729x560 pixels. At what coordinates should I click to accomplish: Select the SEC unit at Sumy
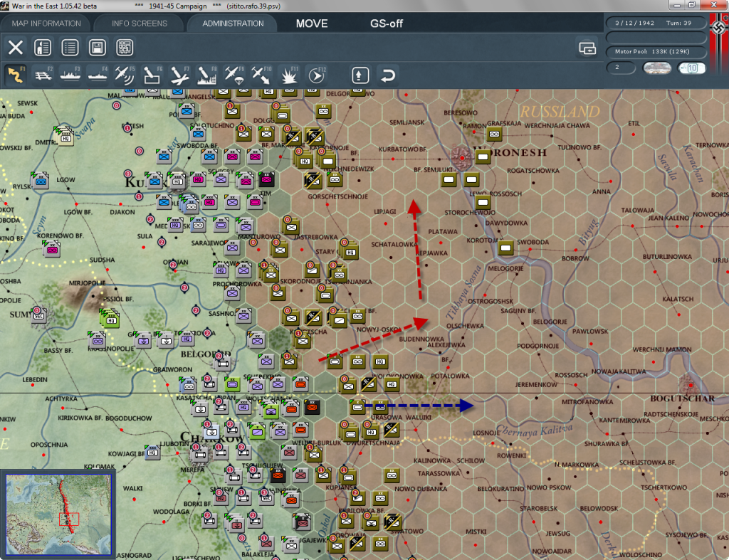pyautogui.click(x=38, y=315)
